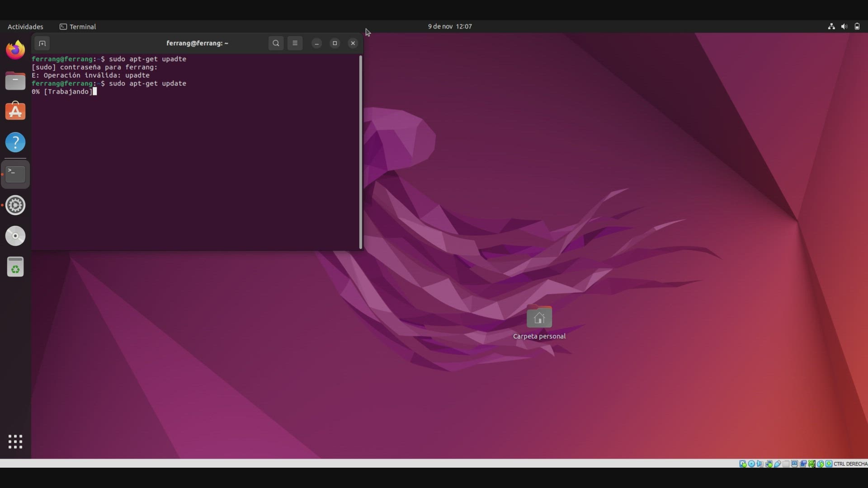This screenshot has height=488, width=868.
Task: Click the VirtualBox mouse integration icon
Action: pyautogui.click(x=821, y=464)
